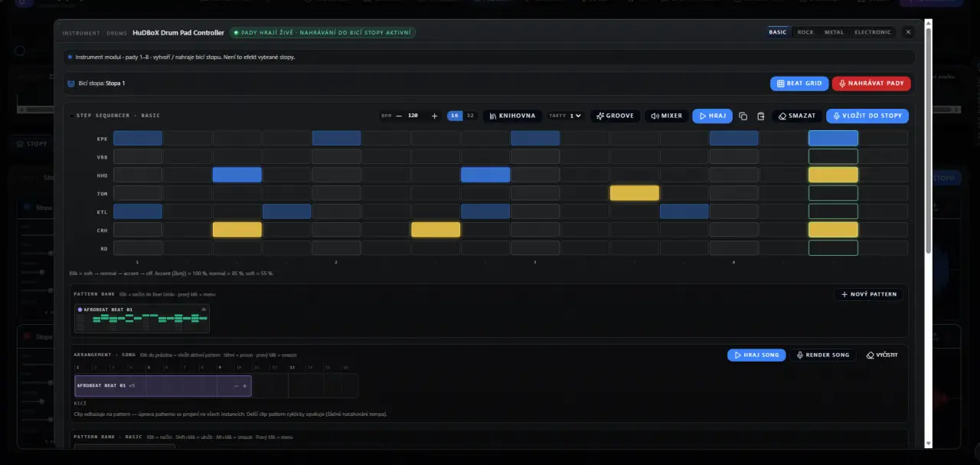980x465 pixels.
Task: Toggle the yellow TOM step
Action: tap(635, 193)
